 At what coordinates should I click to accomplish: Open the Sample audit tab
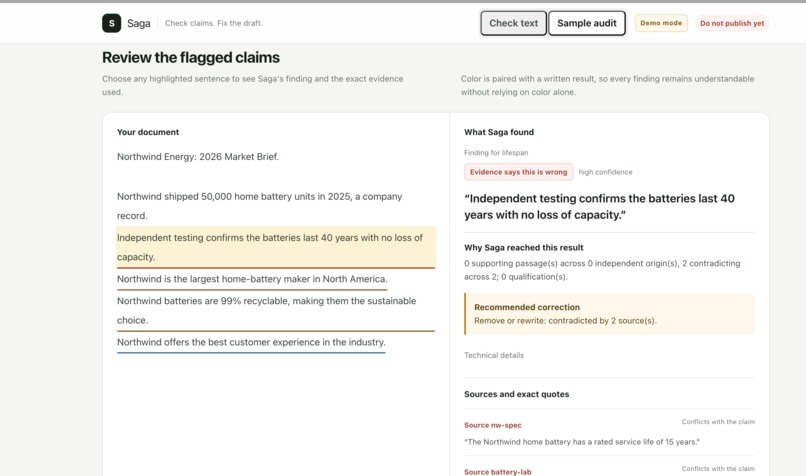coord(587,23)
